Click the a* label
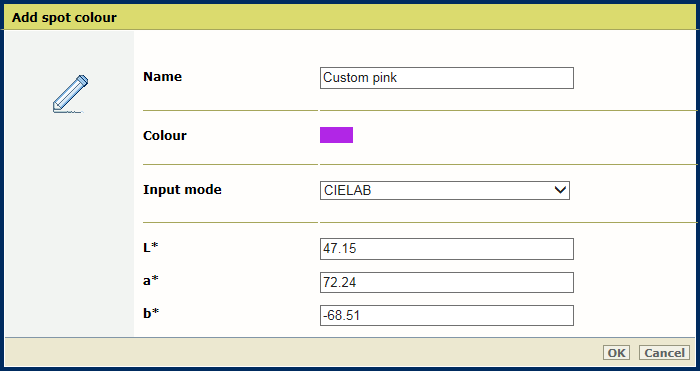The image size is (700, 371). click(x=151, y=280)
